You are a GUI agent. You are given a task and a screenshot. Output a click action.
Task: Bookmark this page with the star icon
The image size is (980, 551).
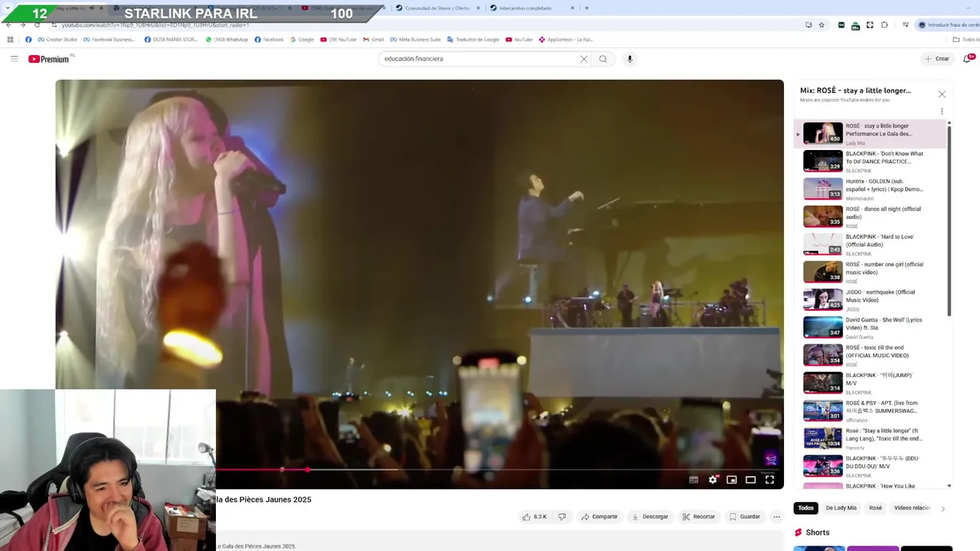coord(822,24)
